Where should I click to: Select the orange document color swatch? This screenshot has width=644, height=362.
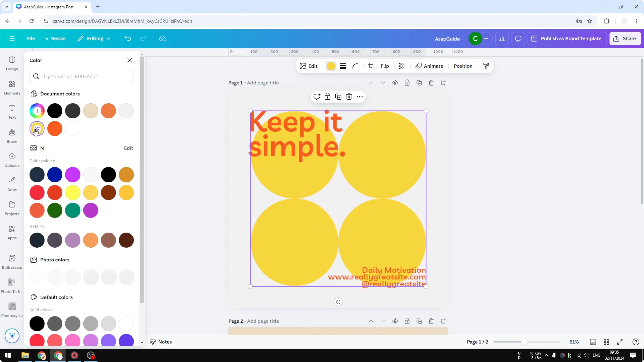[108, 111]
